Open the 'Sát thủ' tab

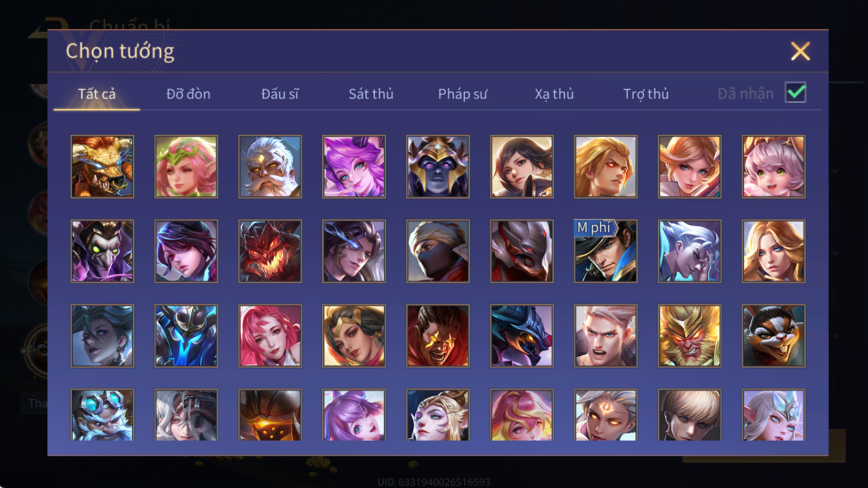[x=371, y=94]
